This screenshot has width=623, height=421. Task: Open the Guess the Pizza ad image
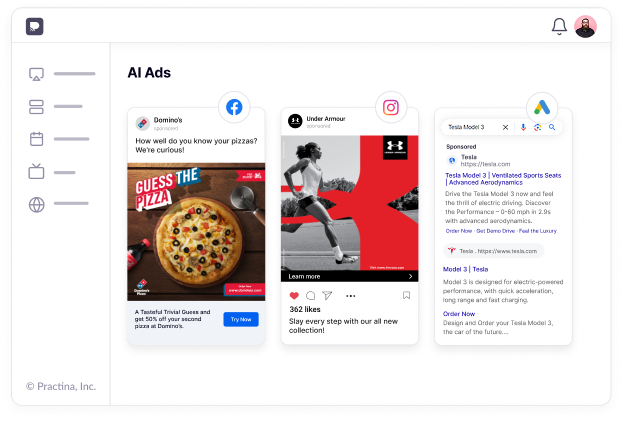(196, 232)
